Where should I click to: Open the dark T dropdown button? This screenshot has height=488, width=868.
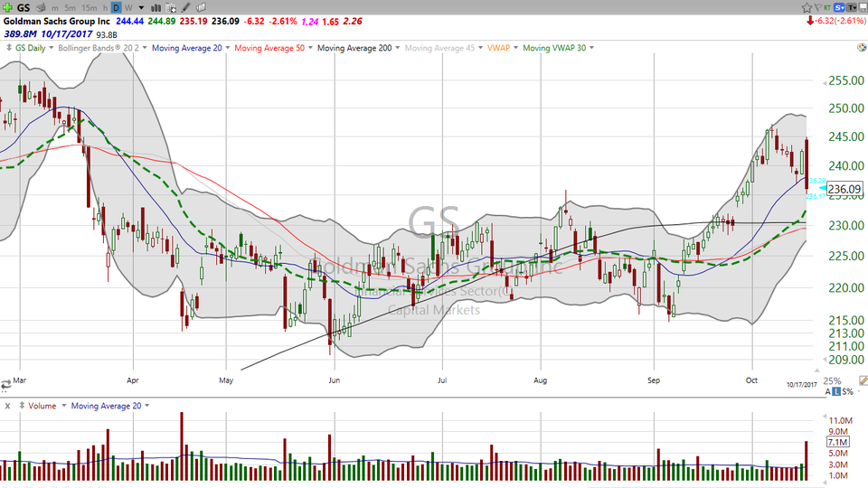pos(851,7)
